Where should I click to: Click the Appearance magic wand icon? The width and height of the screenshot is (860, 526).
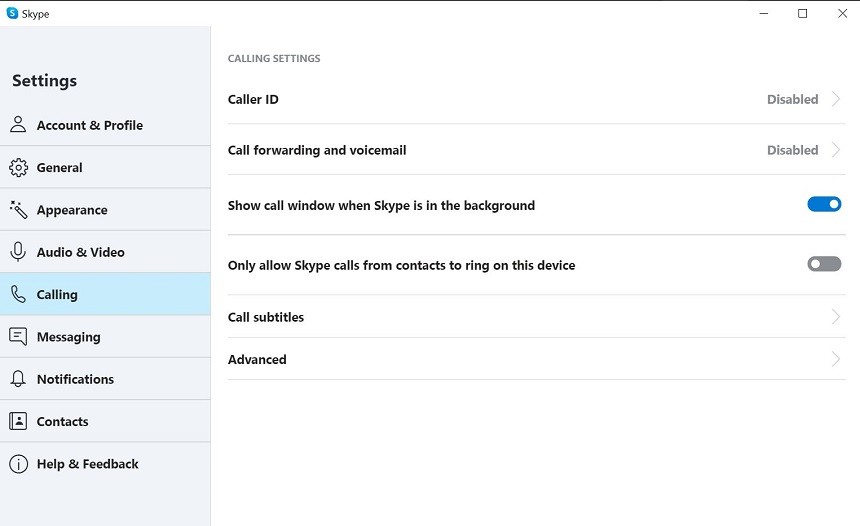click(x=18, y=210)
